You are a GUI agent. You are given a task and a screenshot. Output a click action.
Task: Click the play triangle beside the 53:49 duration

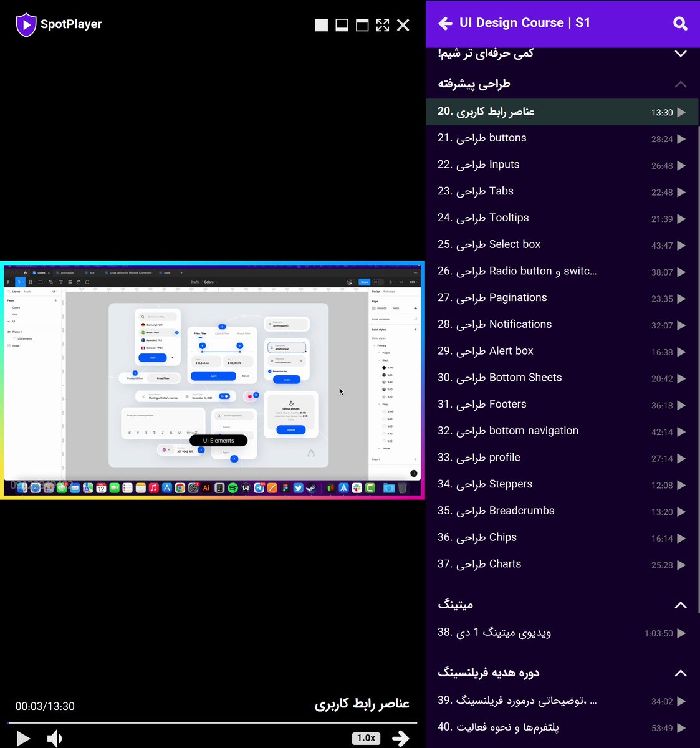[x=681, y=728]
